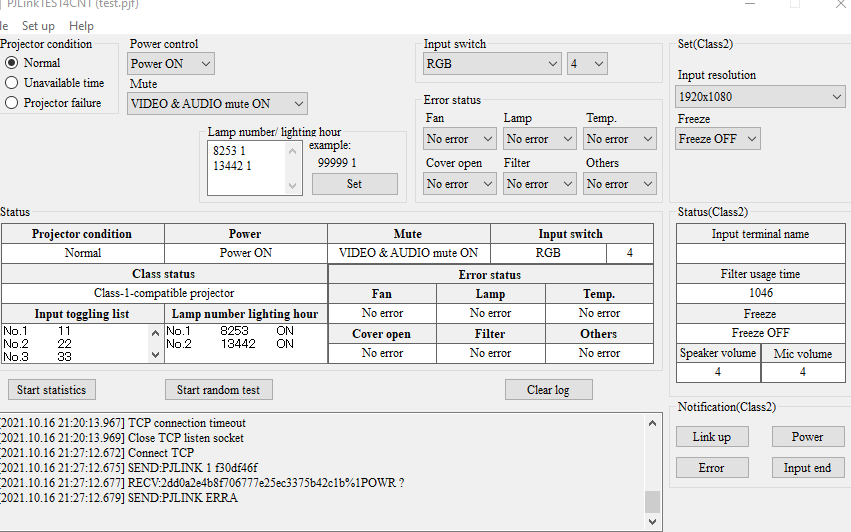Click the log panel vertical scrollbar

click(652, 470)
